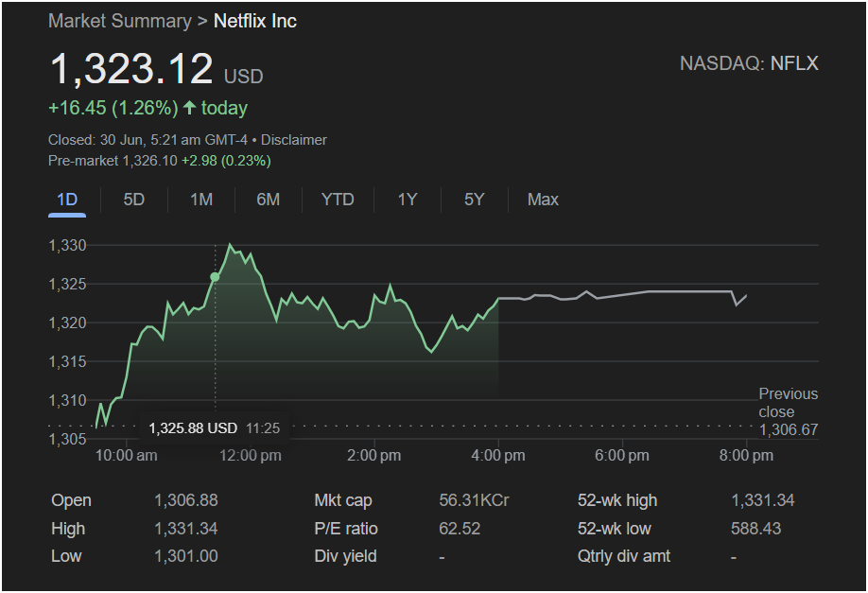868x593 pixels.
Task: Click the 1,315 y-axis label
Action: pyautogui.click(x=67, y=361)
